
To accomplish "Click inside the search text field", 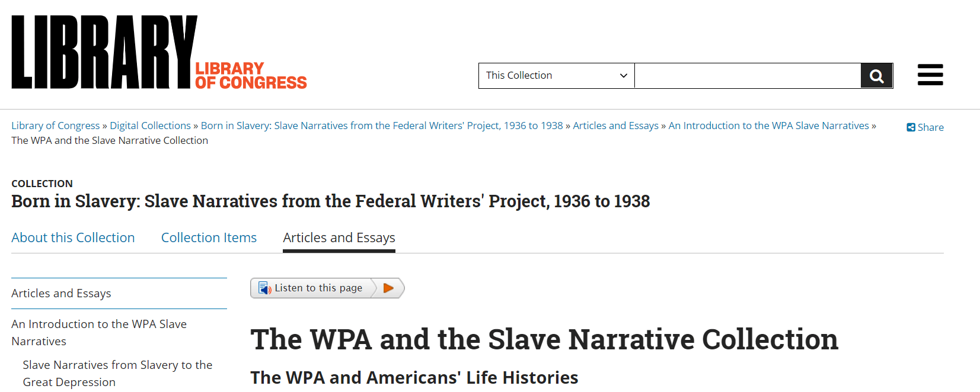I will click(x=747, y=76).
